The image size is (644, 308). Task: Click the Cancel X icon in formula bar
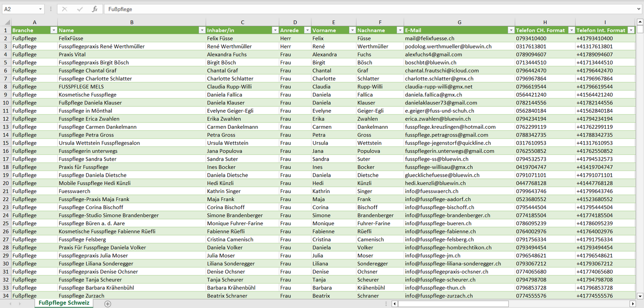(65, 9)
